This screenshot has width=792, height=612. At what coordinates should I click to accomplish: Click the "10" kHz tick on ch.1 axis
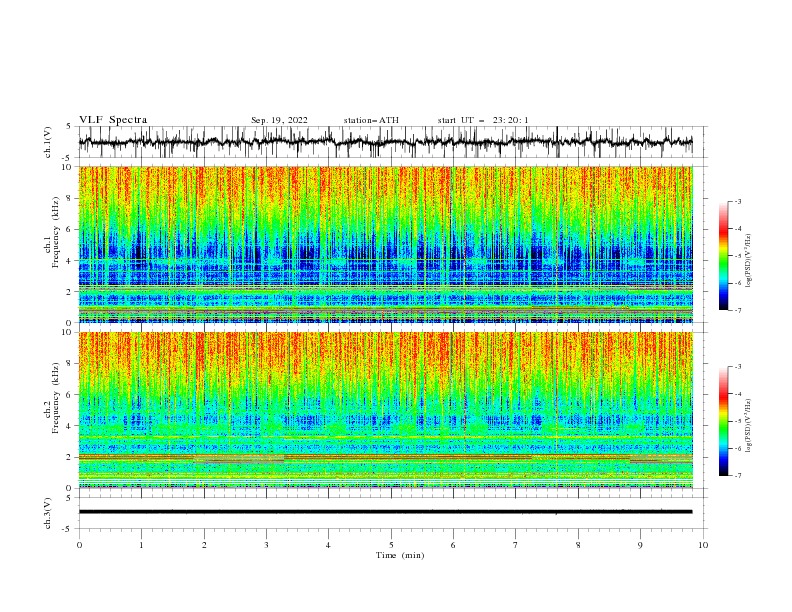pos(67,167)
